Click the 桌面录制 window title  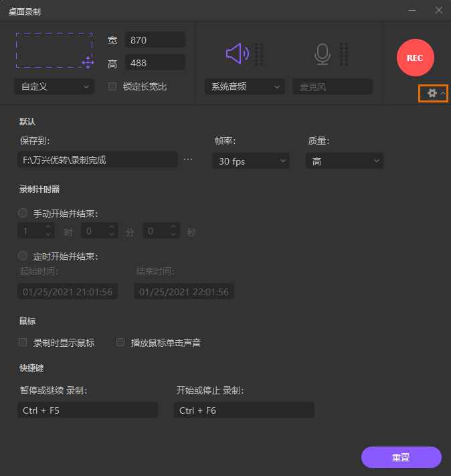point(25,12)
